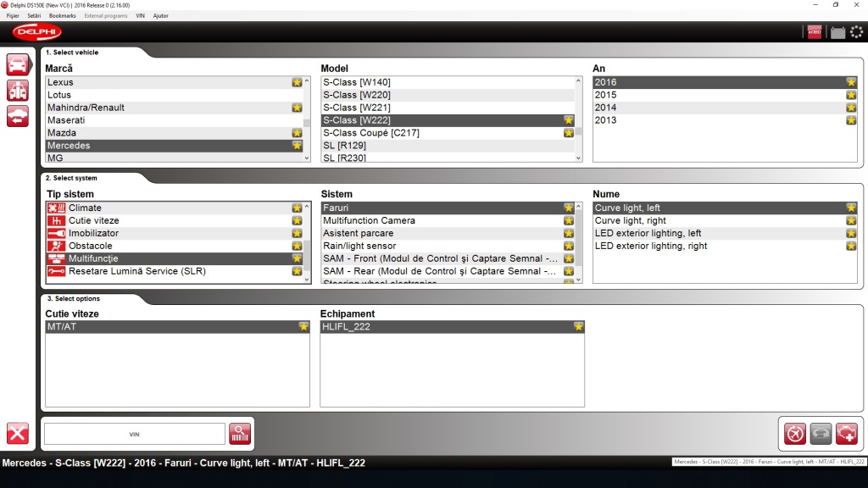Click star icon for SAM - Front

pyautogui.click(x=569, y=259)
